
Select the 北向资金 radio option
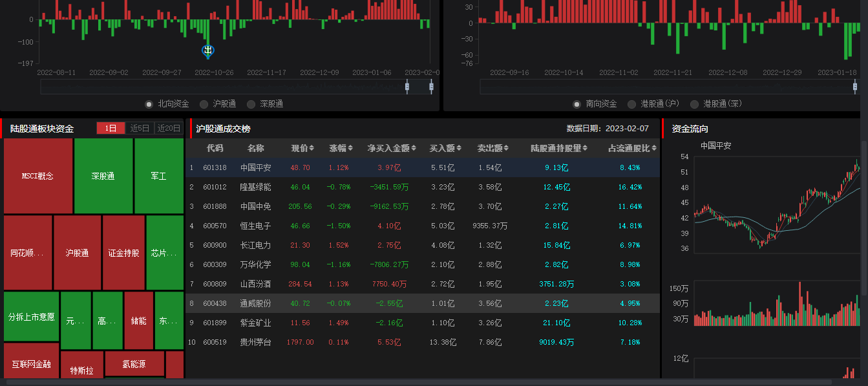(x=149, y=103)
